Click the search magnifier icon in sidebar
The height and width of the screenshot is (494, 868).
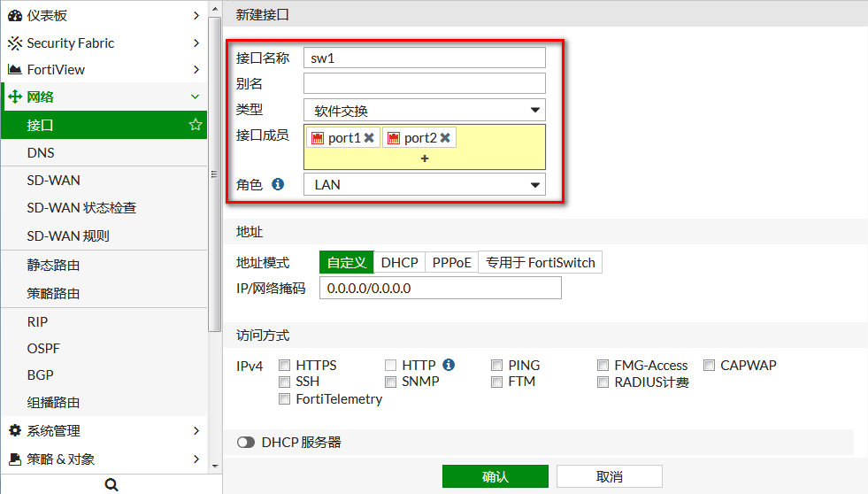[x=111, y=484]
